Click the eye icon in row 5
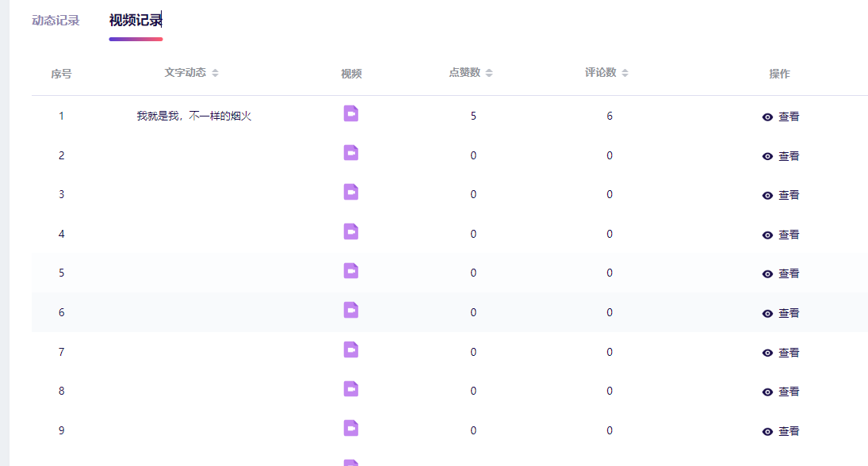This screenshot has height=466, width=868. [767, 274]
